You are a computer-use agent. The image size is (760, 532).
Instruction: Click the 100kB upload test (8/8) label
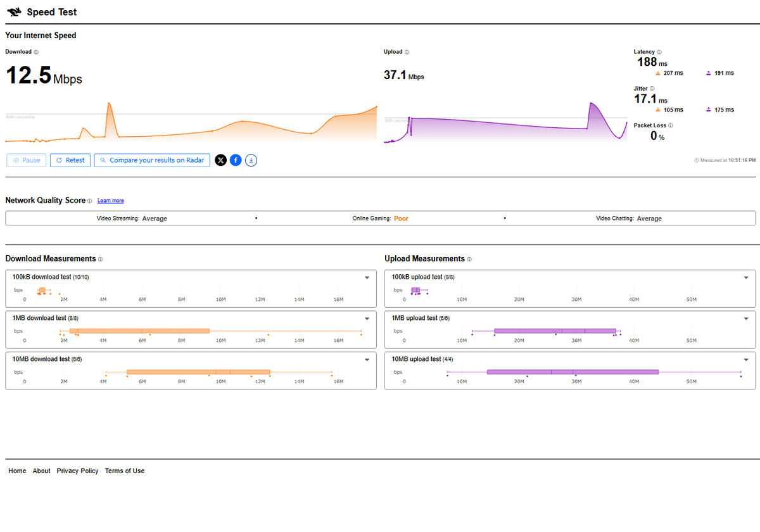coord(423,277)
